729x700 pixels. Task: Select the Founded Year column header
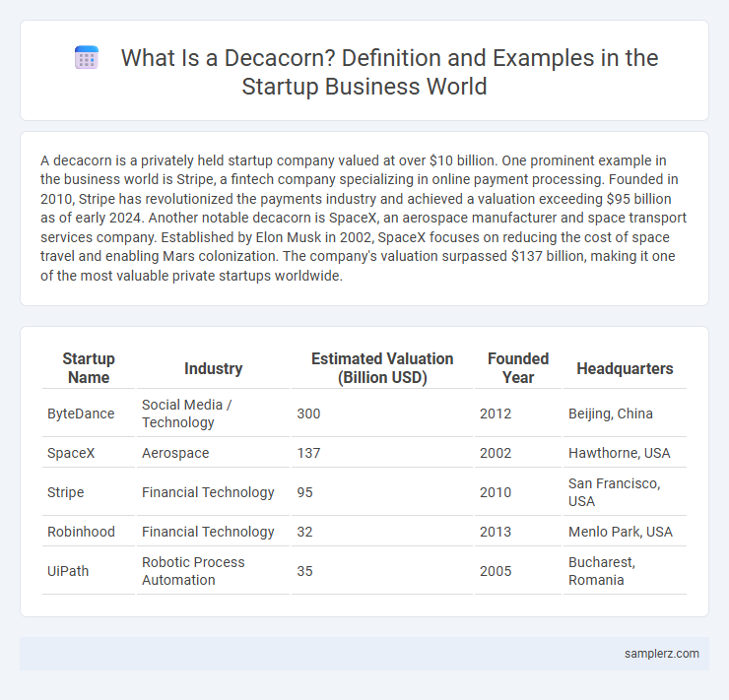pos(518,368)
